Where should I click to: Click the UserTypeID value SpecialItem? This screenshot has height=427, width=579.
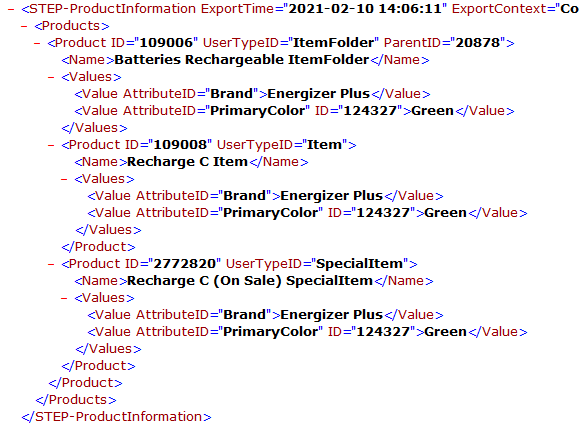[x=359, y=264]
